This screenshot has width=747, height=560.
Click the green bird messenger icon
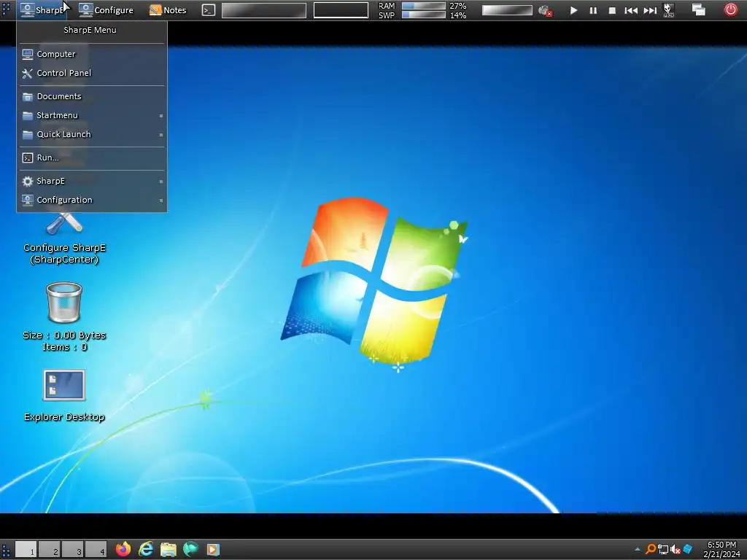(x=190, y=549)
